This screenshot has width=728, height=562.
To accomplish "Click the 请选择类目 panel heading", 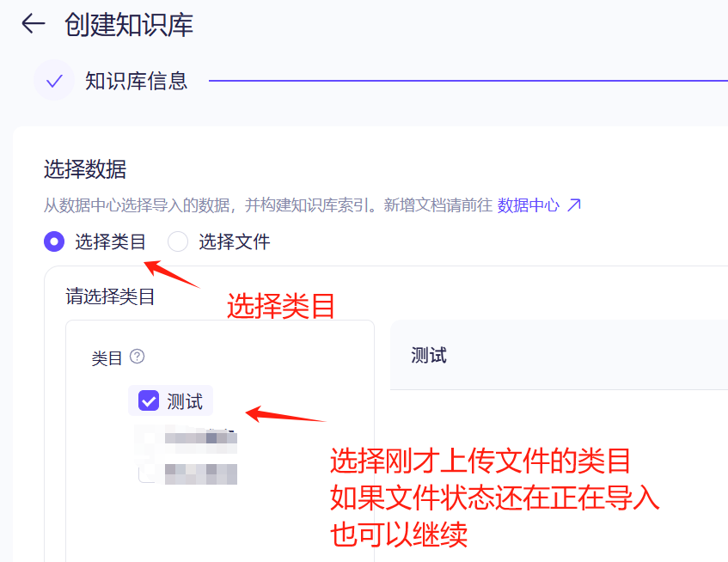I will [110, 296].
